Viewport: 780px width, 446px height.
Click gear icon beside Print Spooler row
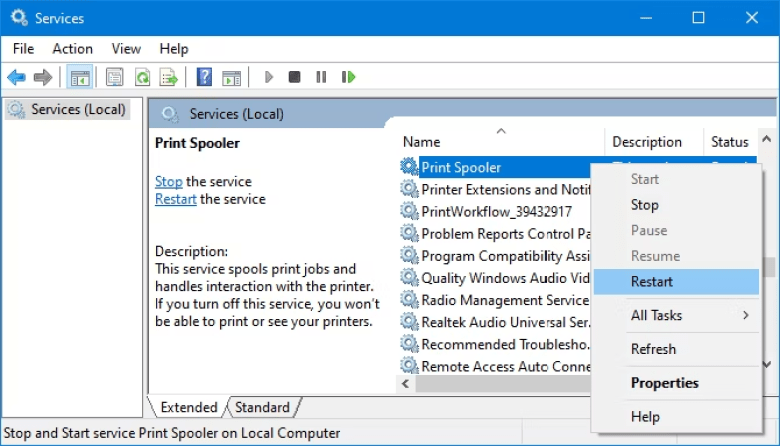(409, 167)
